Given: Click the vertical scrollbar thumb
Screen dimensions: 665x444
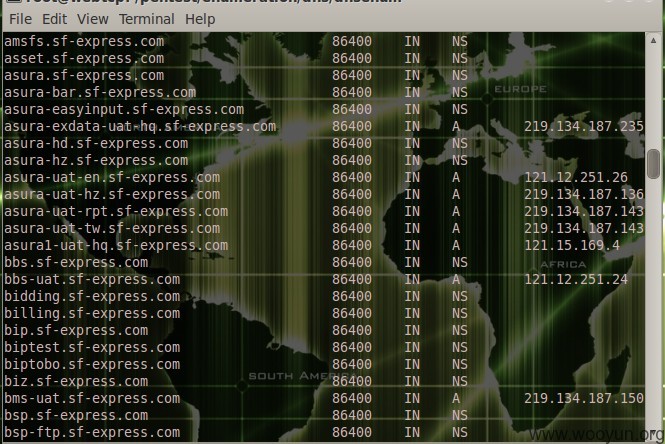Looking at the screenshot, I should [x=653, y=164].
